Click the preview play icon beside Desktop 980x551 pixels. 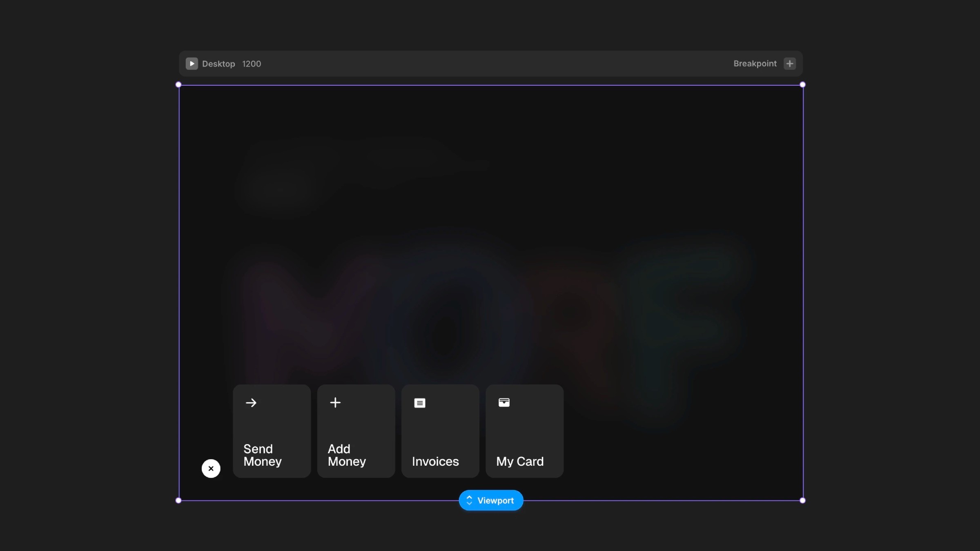point(192,64)
